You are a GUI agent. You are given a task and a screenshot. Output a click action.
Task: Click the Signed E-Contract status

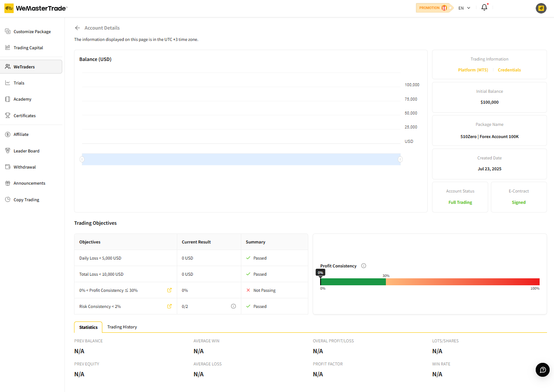(x=519, y=202)
